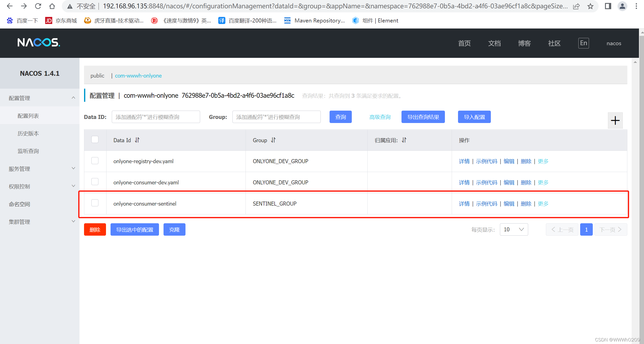Click 导出选中的配置 button
Image resolution: width=644 pixels, height=344 pixels.
[135, 230]
